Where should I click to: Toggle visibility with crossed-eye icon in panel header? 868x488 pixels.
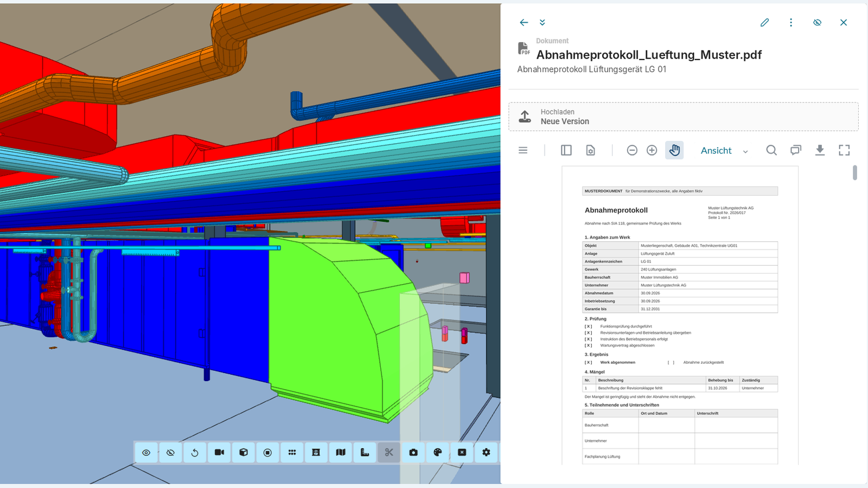click(817, 22)
